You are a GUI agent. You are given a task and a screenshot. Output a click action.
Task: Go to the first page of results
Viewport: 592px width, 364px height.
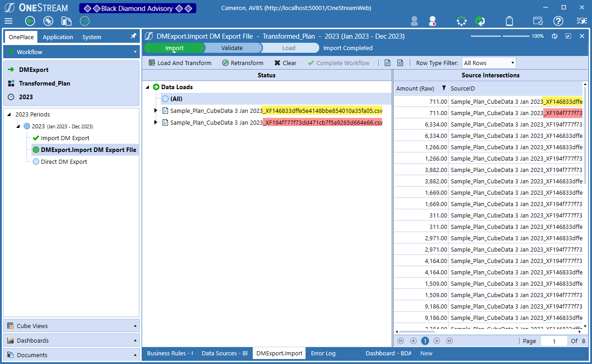[401, 341]
